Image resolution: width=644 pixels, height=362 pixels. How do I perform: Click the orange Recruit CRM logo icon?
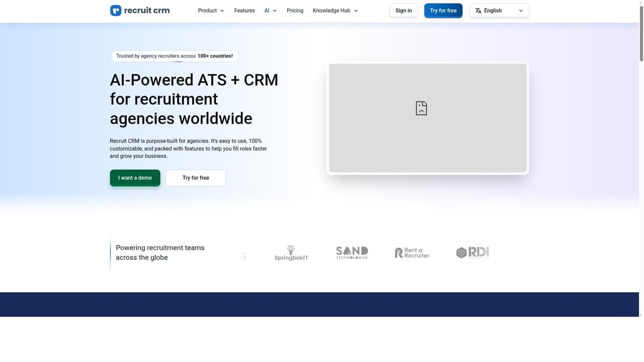pyautogui.click(x=115, y=10)
